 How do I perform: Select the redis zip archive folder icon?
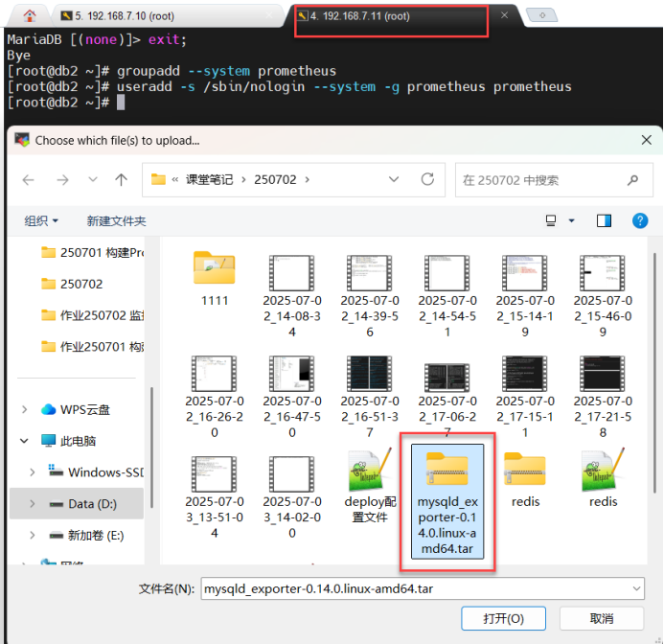coord(525,470)
